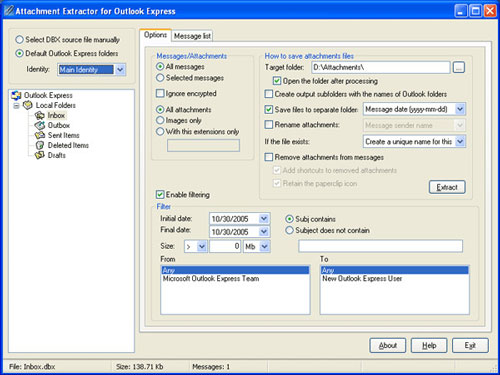Screen dimensions: 500x375
Task: Click the Exit button
Action: point(470,346)
